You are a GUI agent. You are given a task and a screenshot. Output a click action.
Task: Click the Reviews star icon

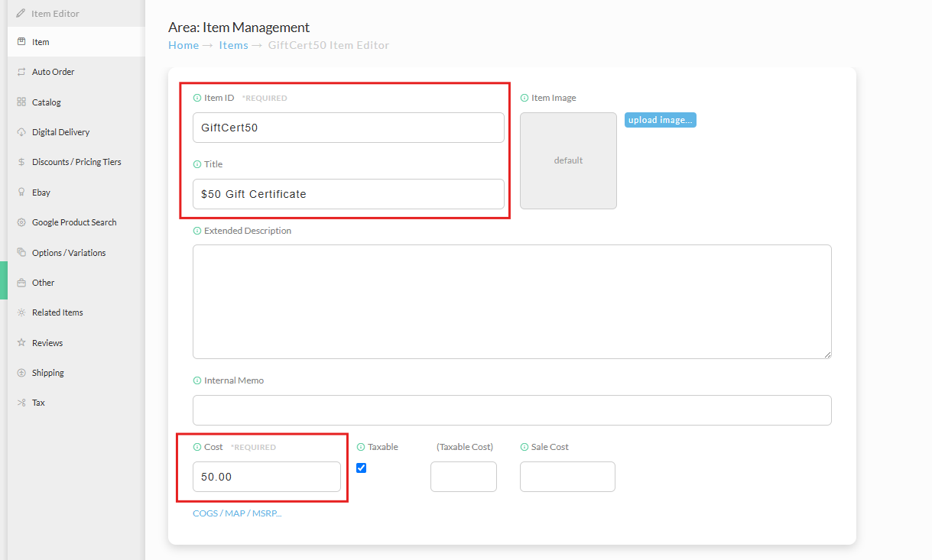(x=21, y=343)
